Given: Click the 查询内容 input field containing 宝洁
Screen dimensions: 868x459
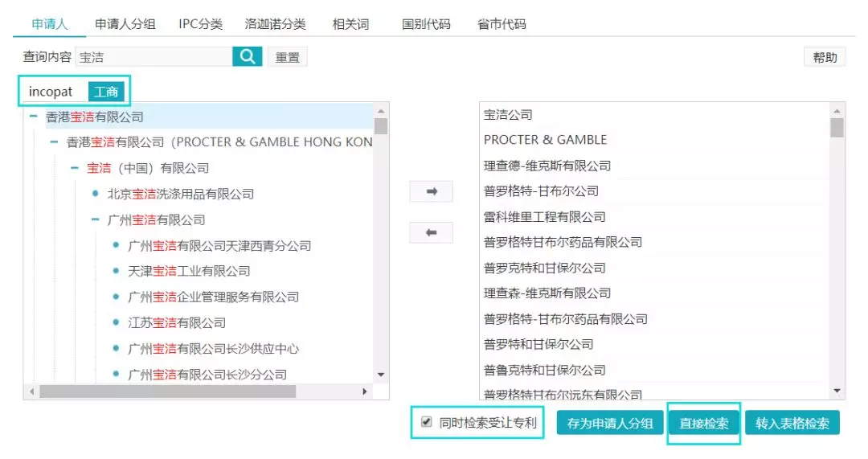Looking at the screenshot, I should point(154,57).
